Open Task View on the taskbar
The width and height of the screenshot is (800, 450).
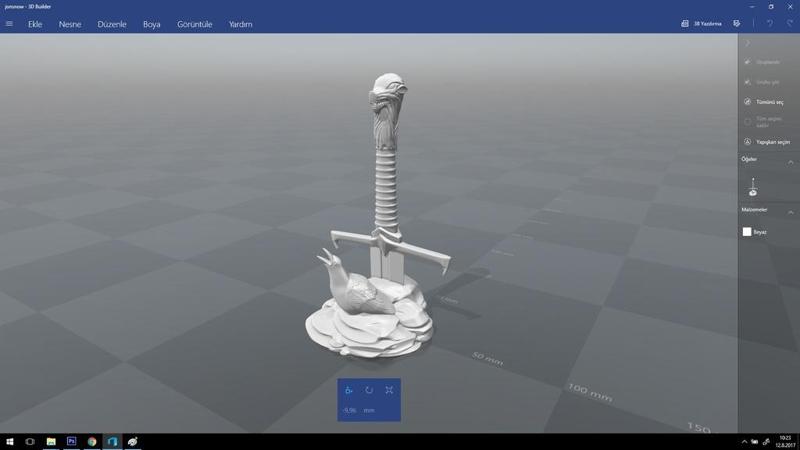pos(30,442)
